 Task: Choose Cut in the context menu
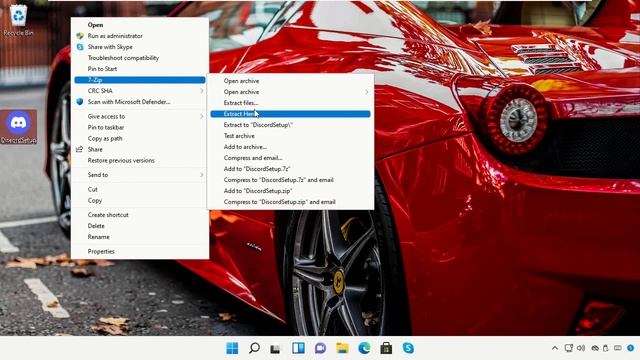click(x=140, y=189)
